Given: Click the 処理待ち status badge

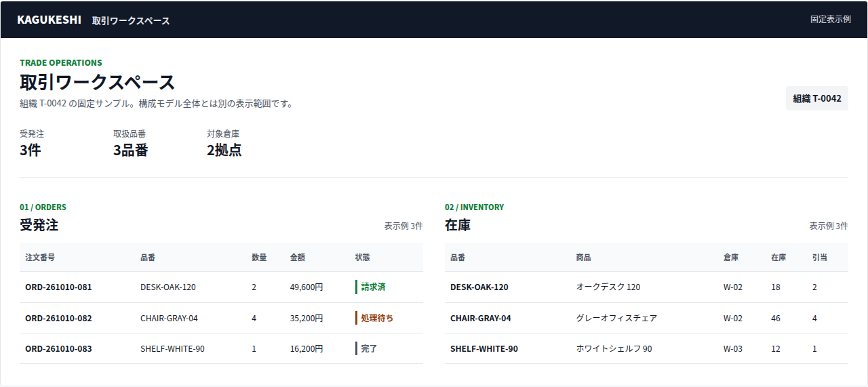Looking at the screenshot, I should coord(374,319).
